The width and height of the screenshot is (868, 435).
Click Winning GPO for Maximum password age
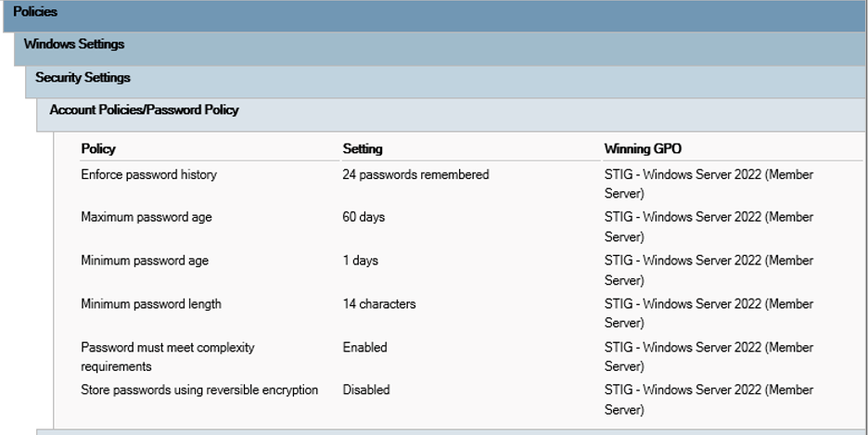709,227
